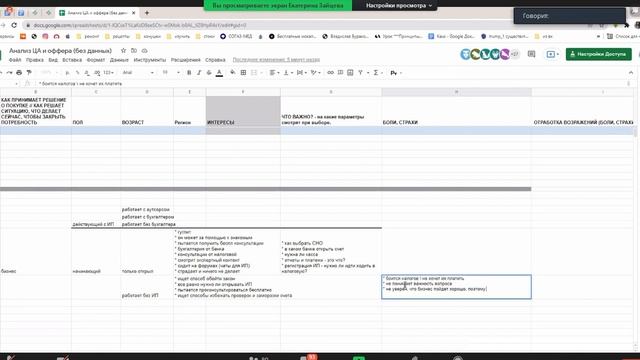The height and width of the screenshot is (360, 640).
Task: Open the cell borders menu
Action: click(243, 73)
